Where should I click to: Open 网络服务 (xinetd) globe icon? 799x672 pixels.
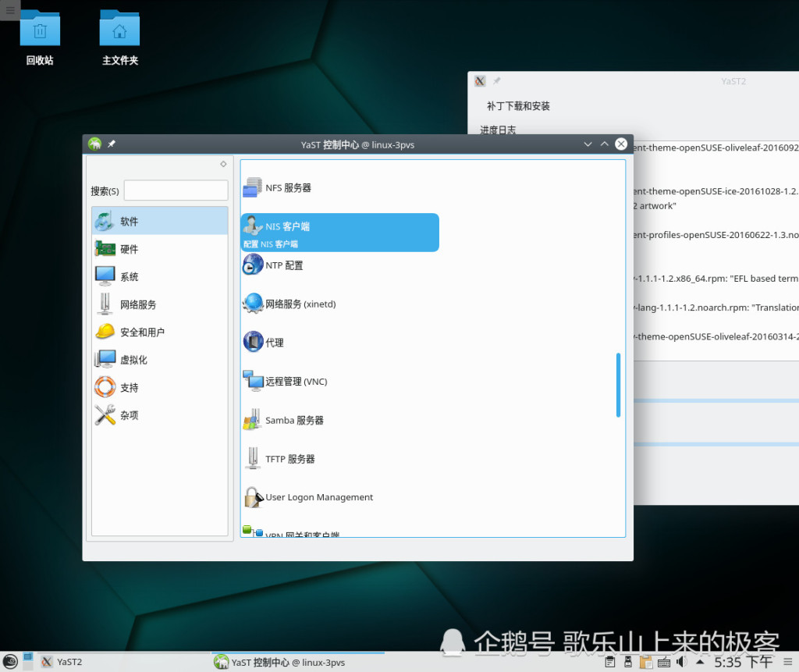253,304
